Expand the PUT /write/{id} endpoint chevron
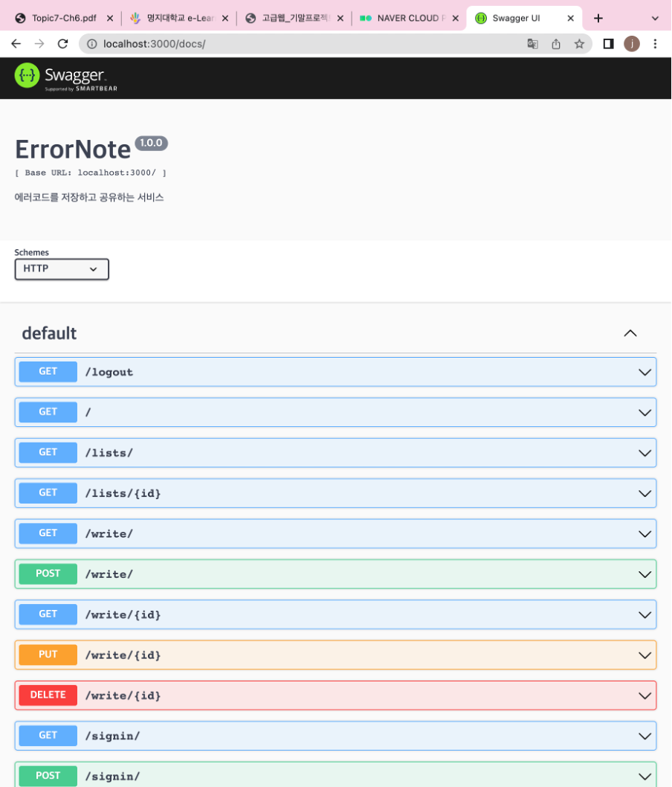 pyautogui.click(x=644, y=655)
